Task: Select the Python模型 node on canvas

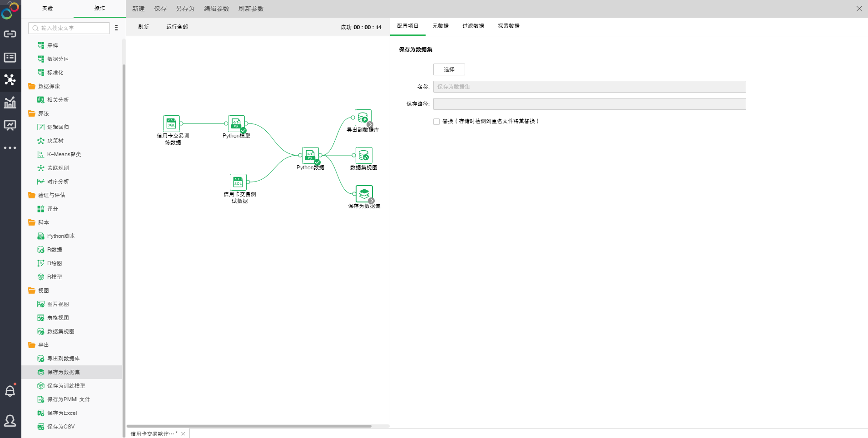Action: pyautogui.click(x=236, y=123)
